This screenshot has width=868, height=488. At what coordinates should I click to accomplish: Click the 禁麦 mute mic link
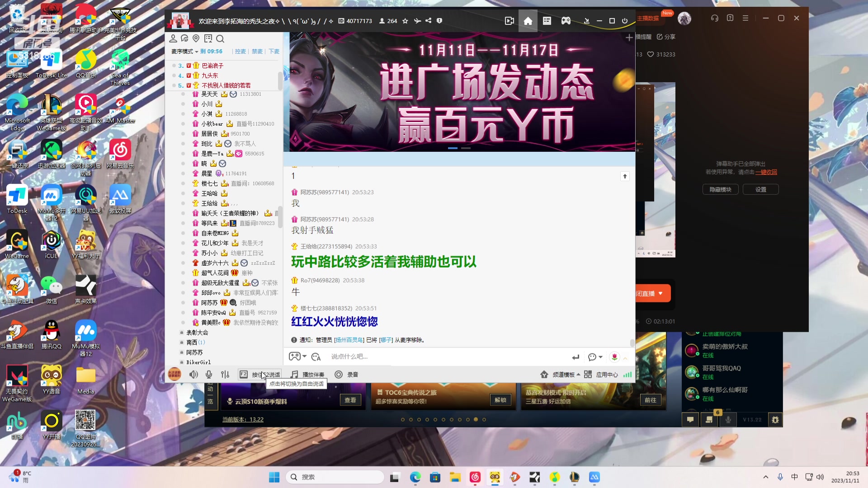point(257,52)
